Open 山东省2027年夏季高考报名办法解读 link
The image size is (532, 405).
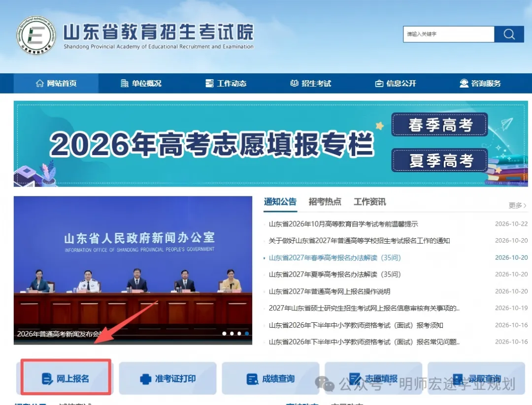coord(334,275)
